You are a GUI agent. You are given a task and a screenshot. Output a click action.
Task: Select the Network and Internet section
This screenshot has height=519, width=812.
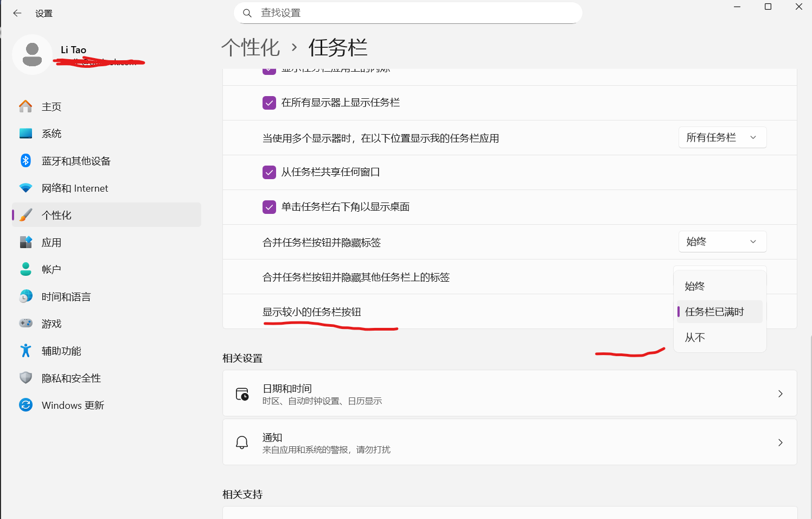click(75, 188)
